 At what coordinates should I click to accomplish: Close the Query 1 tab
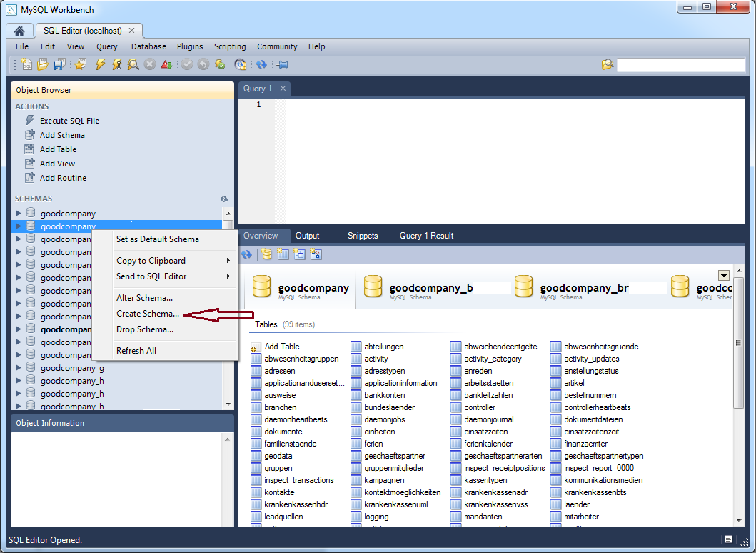click(x=283, y=89)
